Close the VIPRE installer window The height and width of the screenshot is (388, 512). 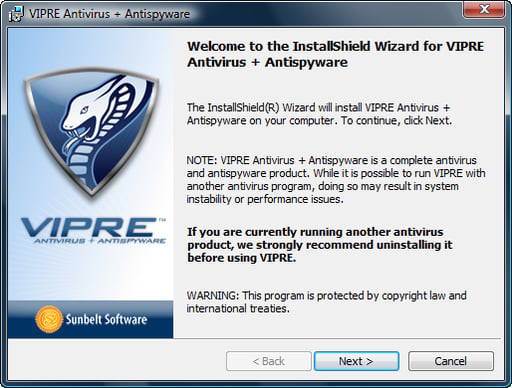click(484, 9)
